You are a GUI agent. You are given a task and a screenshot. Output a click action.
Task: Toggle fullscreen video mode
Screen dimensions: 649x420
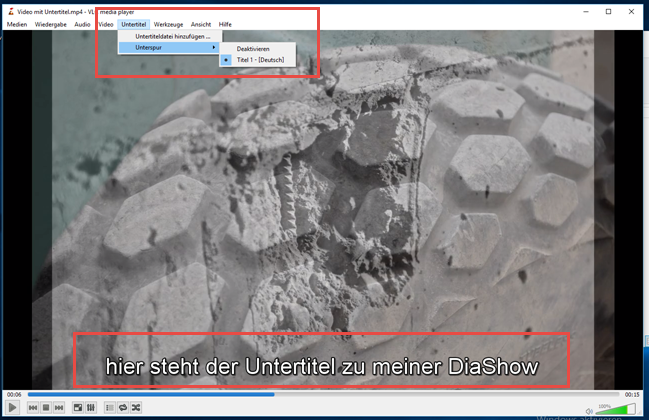coord(78,408)
